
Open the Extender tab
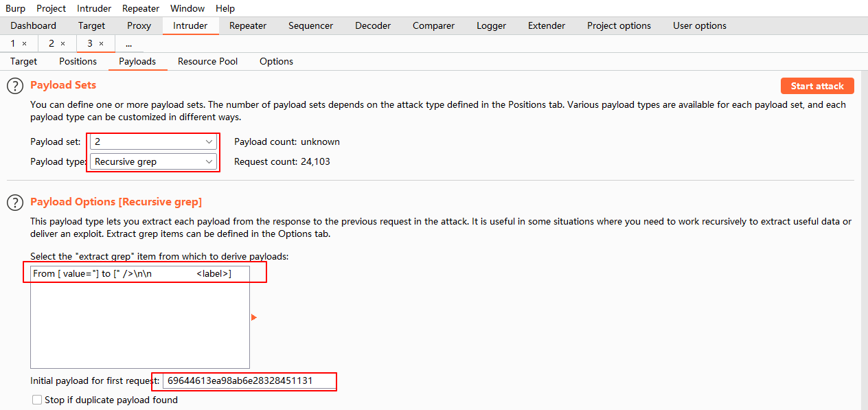coord(547,25)
